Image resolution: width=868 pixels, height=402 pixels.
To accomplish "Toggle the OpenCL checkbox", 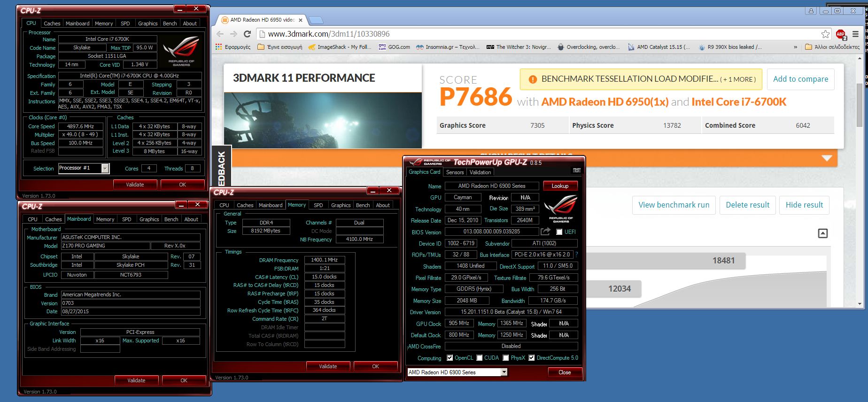I will point(449,358).
